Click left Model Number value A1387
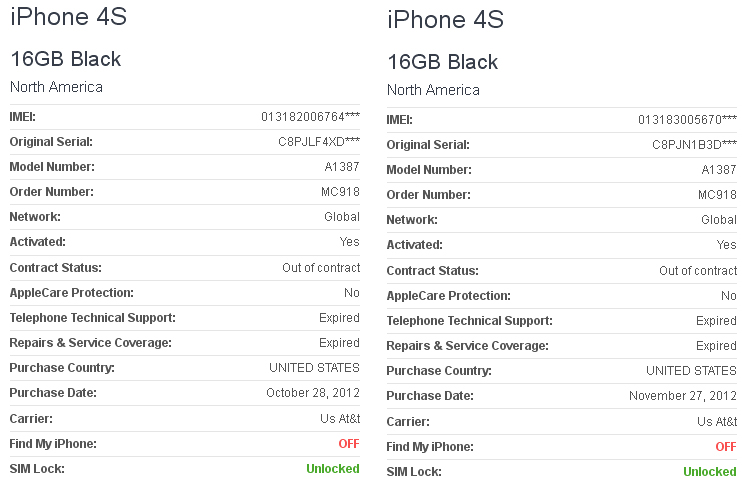 click(x=342, y=167)
